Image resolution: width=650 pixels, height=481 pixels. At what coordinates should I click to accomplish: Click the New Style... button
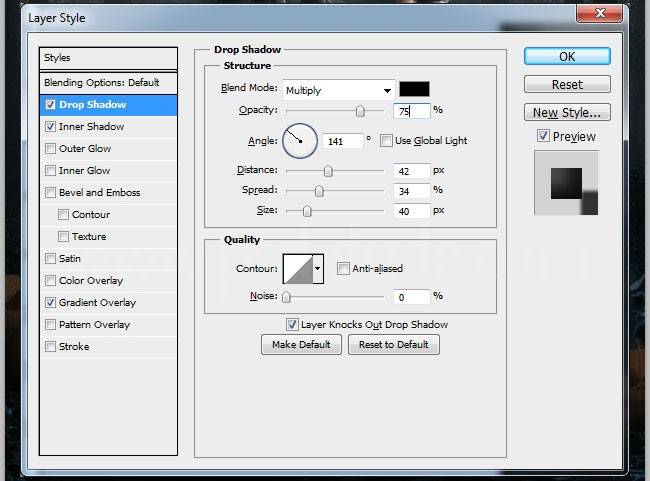(567, 112)
